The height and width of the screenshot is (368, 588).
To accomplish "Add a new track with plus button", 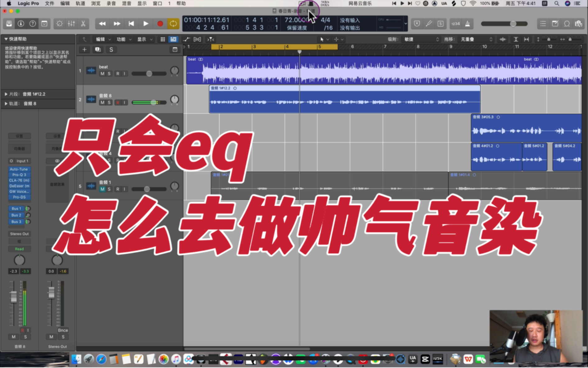I will click(x=84, y=49).
